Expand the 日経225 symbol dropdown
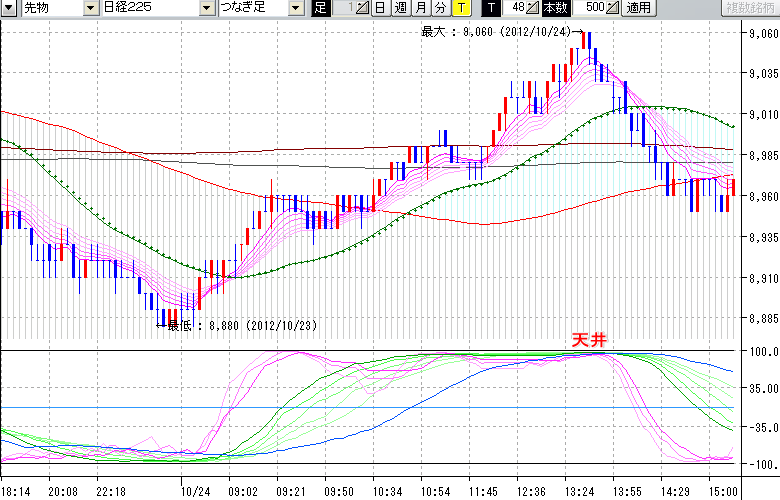Image resolution: width=780 pixels, height=500 pixels. [206, 8]
